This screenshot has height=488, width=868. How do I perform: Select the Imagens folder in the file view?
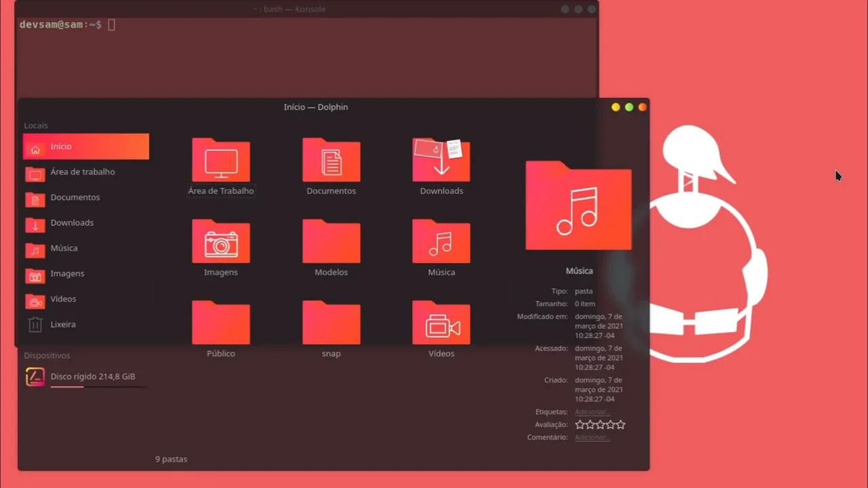pos(221,248)
